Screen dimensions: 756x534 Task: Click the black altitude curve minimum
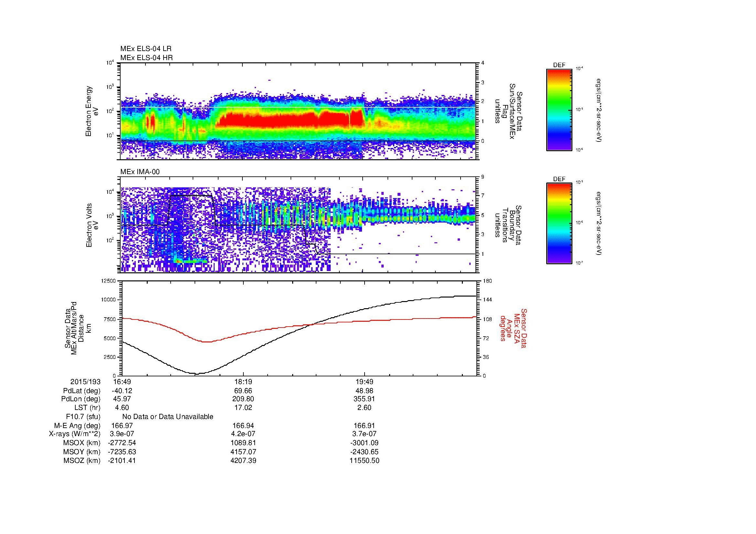[x=197, y=373]
